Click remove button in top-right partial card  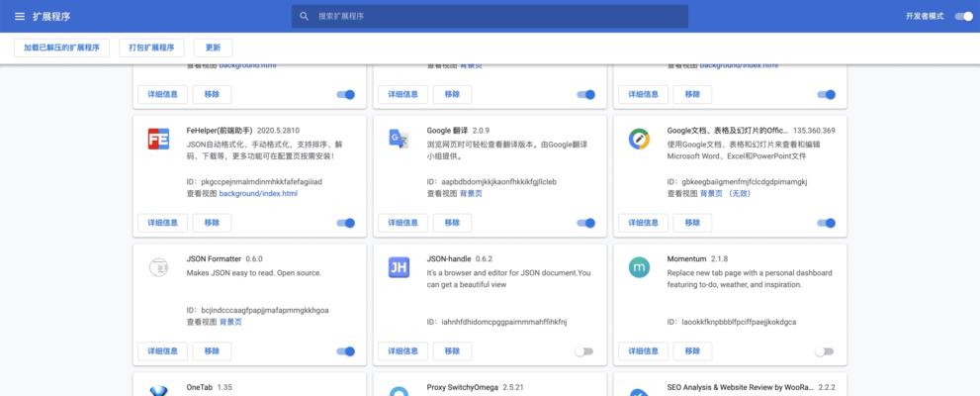tap(692, 94)
